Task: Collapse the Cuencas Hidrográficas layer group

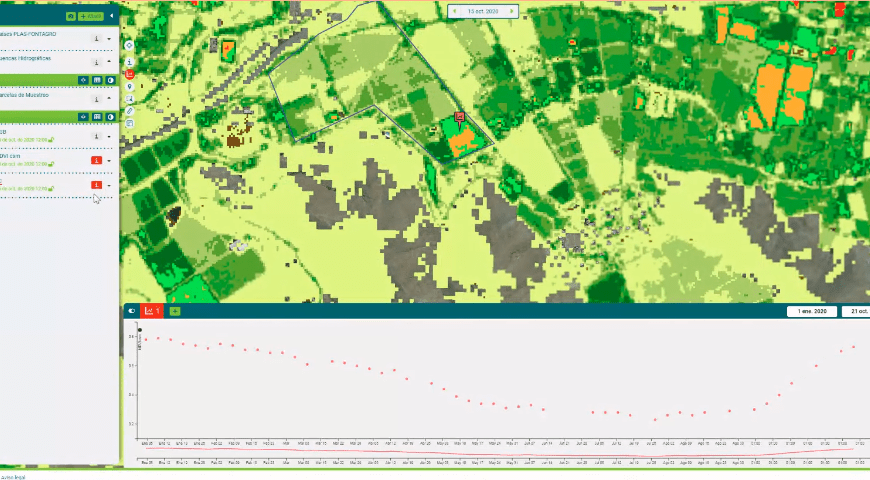Action: [108, 61]
